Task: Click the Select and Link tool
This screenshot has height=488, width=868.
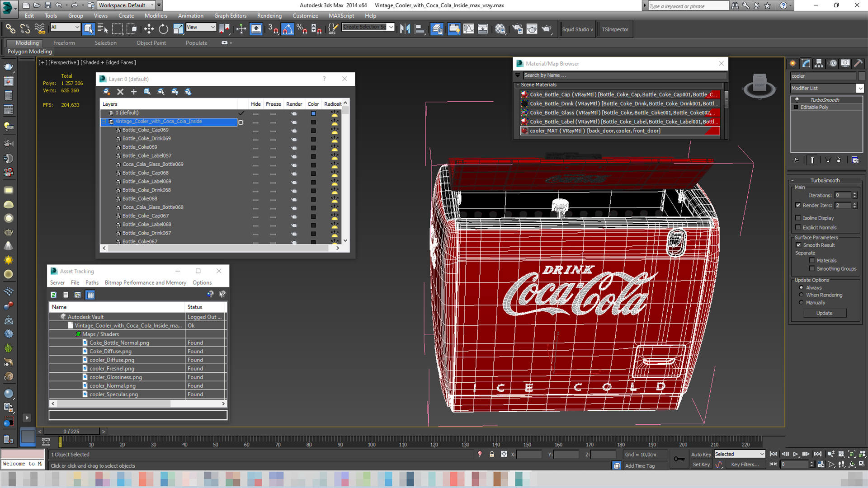Action: (x=10, y=29)
